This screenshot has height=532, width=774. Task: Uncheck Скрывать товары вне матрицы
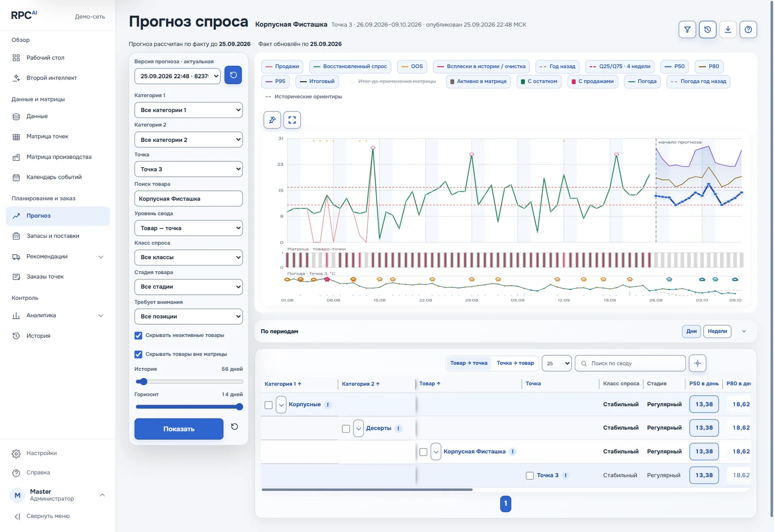pos(138,354)
